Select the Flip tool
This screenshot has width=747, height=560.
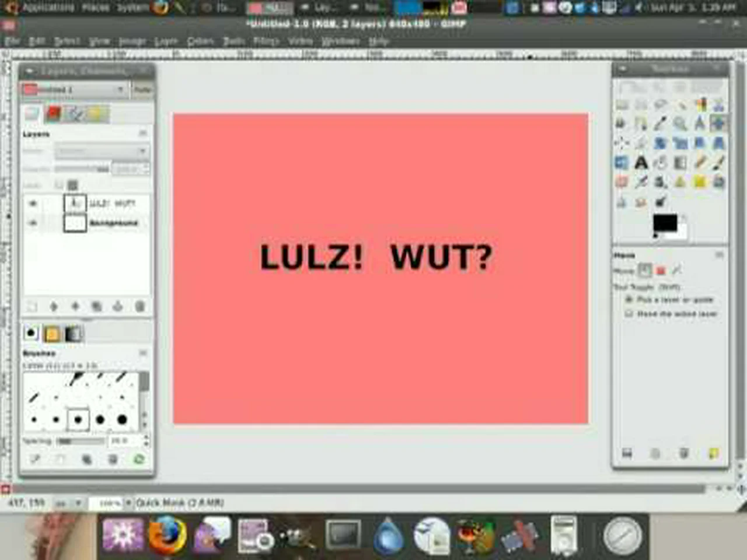[x=622, y=163]
